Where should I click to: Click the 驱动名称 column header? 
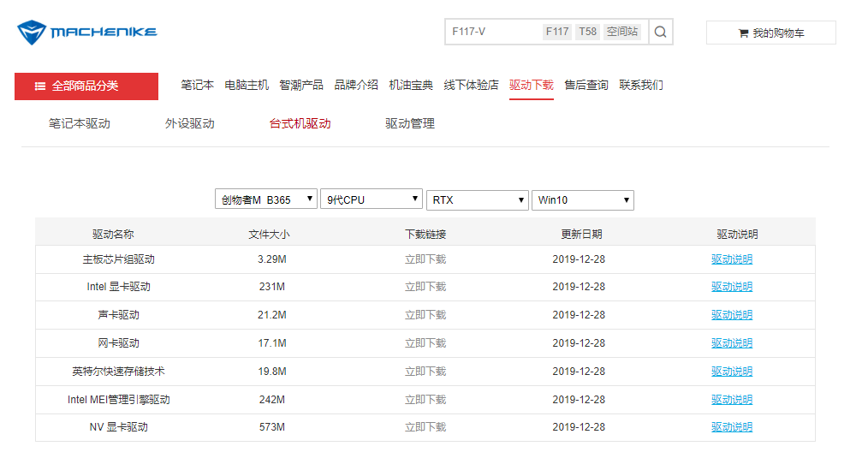tap(113, 234)
